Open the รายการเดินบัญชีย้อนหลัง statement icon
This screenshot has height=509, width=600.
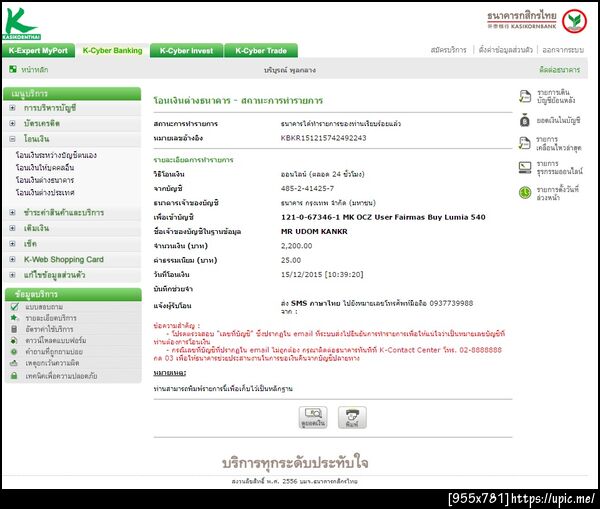525,96
